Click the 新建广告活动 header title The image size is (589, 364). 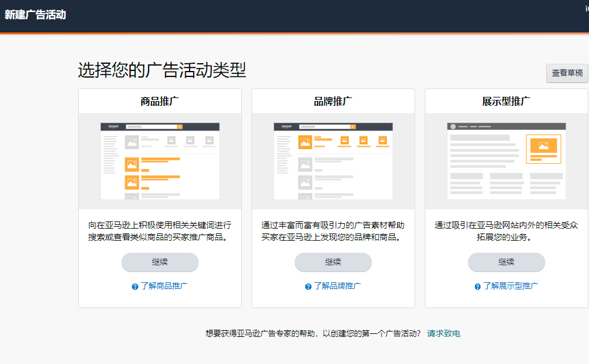tap(35, 15)
